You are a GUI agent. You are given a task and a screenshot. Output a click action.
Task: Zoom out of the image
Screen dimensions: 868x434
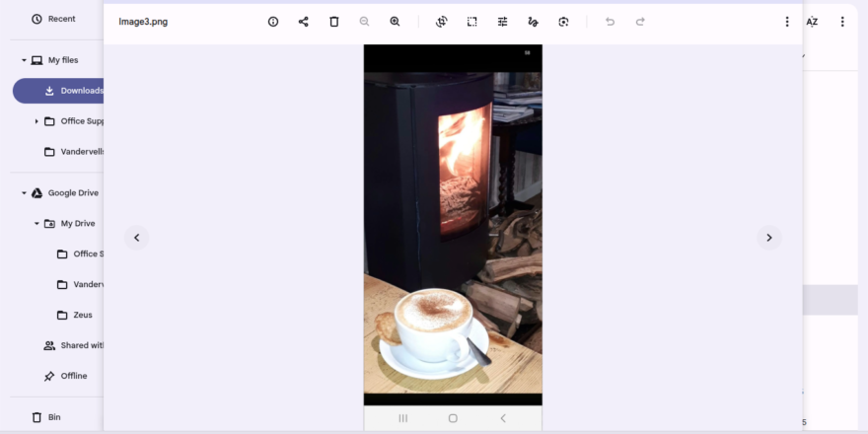364,22
